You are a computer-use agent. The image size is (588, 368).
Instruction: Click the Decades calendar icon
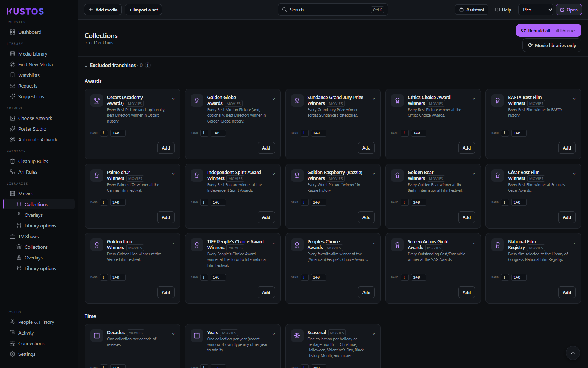97,336
